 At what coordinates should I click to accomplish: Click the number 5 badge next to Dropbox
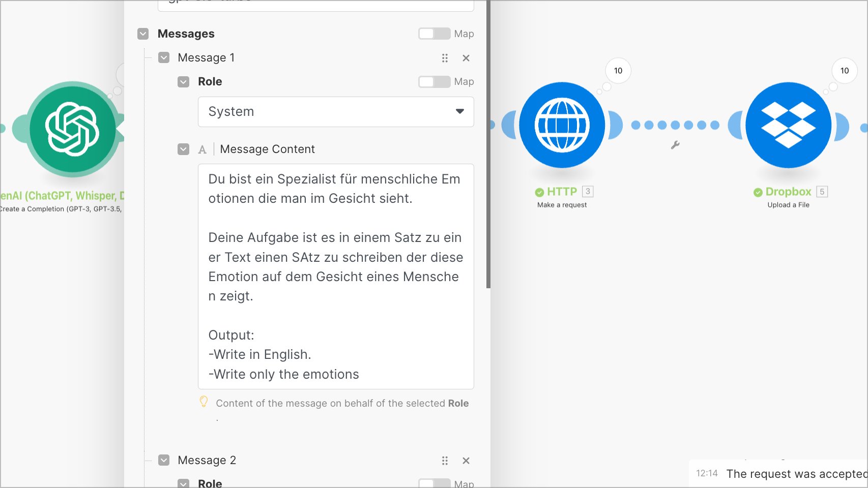tap(822, 192)
